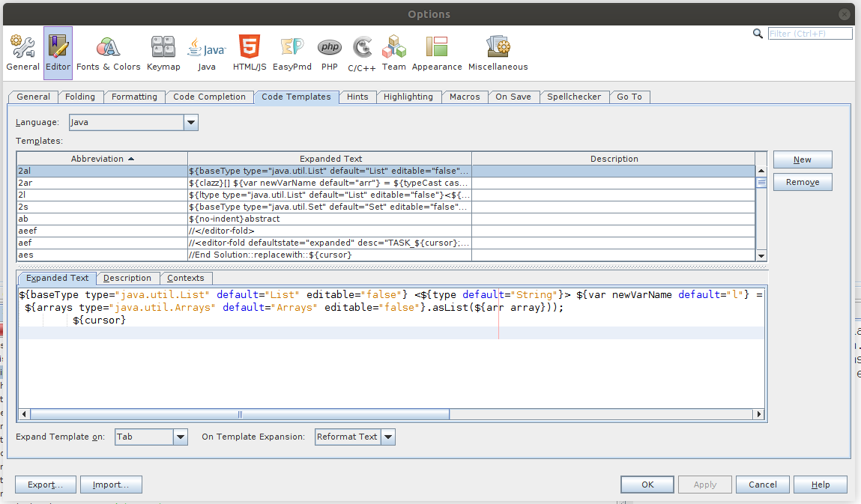Select the aeef template row
The image size is (861, 504).
[386, 231]
